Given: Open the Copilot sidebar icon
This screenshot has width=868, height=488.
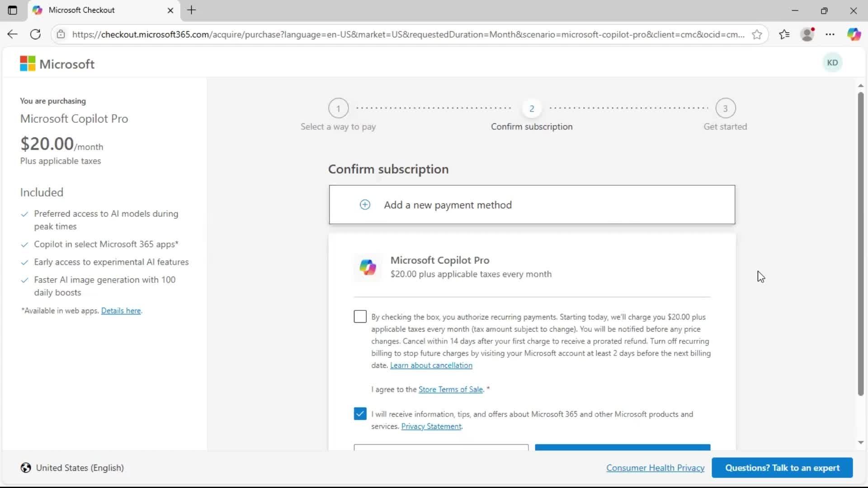Looking at the screenshot, I should click(x=854, y=34).
